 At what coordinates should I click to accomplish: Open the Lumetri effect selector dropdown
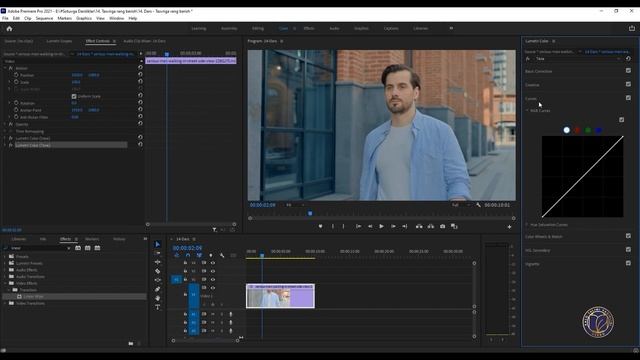(579, 59)
